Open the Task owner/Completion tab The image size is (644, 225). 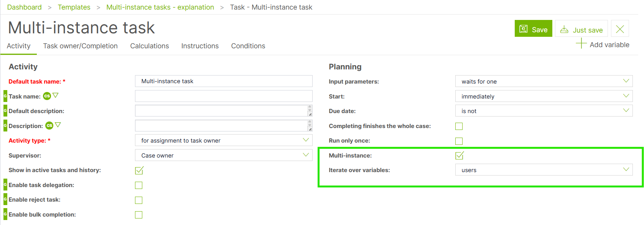pos(81,46)
